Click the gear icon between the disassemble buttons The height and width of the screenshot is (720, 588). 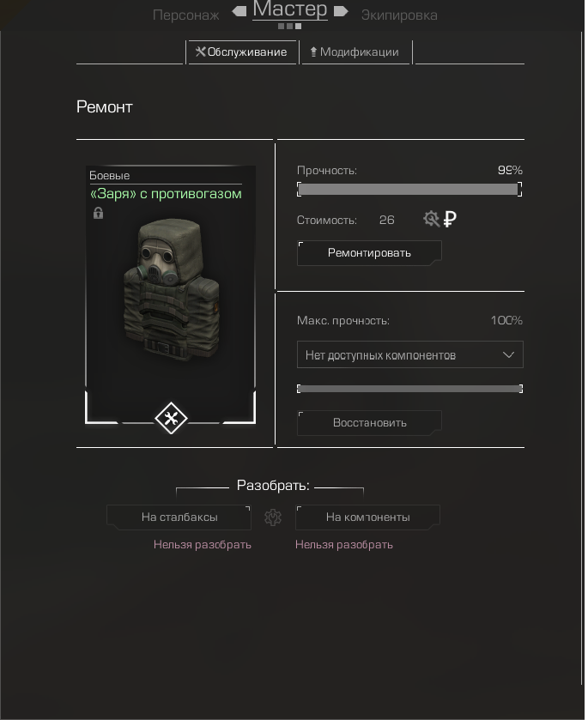coord(273,517)
